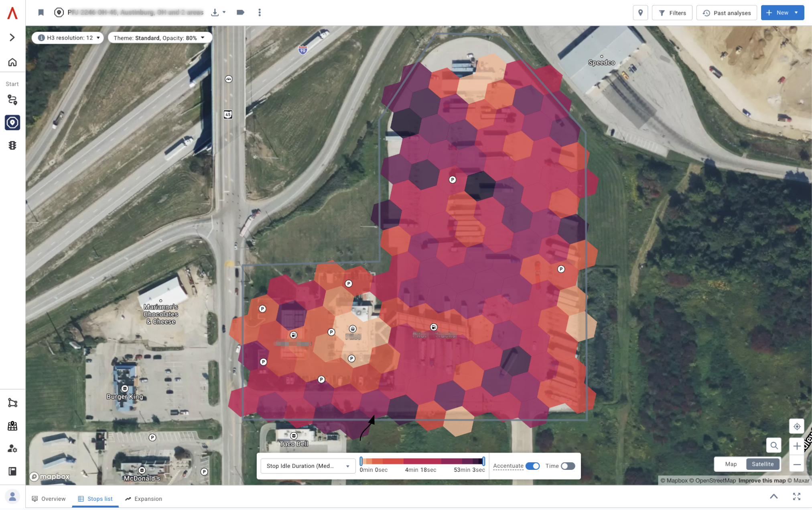Switch to Map view
Image resolution: width=812 pixels, height=510 pixels.
(731, 464)
